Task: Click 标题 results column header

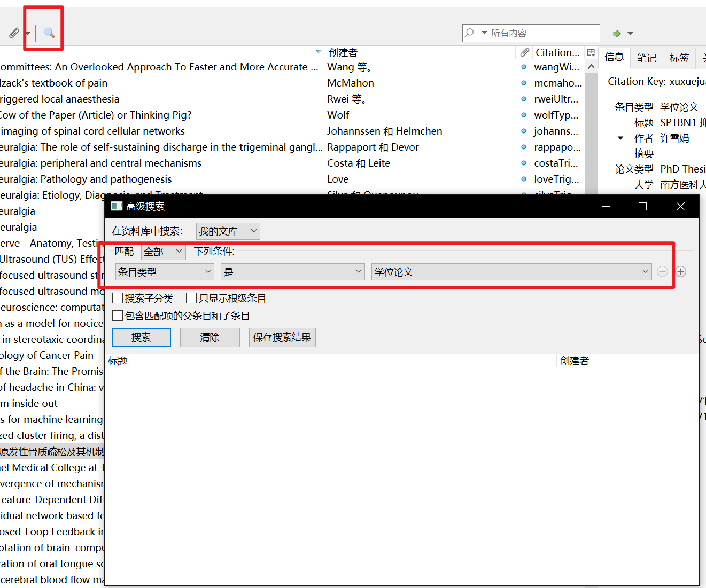Action: pyautogui.click(x=331, y=361)
